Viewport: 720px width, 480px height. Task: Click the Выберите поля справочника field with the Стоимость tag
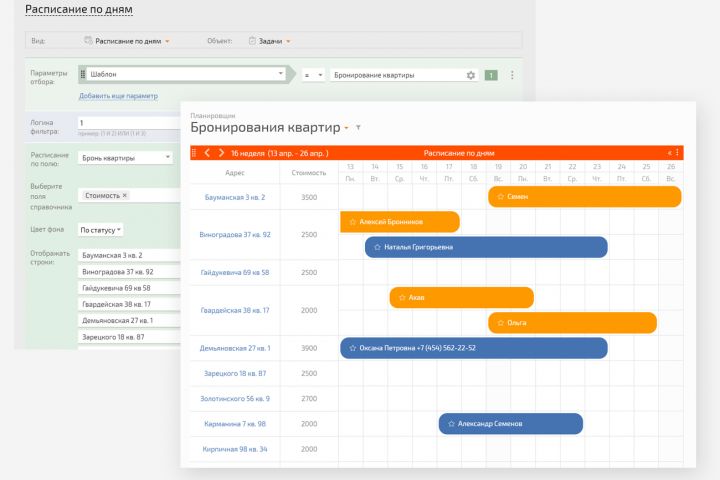tap(129, 195)
